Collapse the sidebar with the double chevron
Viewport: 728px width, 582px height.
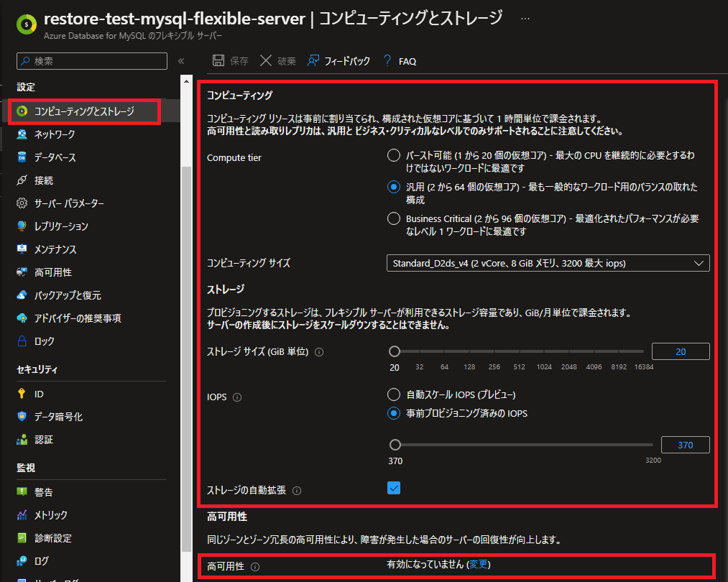point(181,61)
